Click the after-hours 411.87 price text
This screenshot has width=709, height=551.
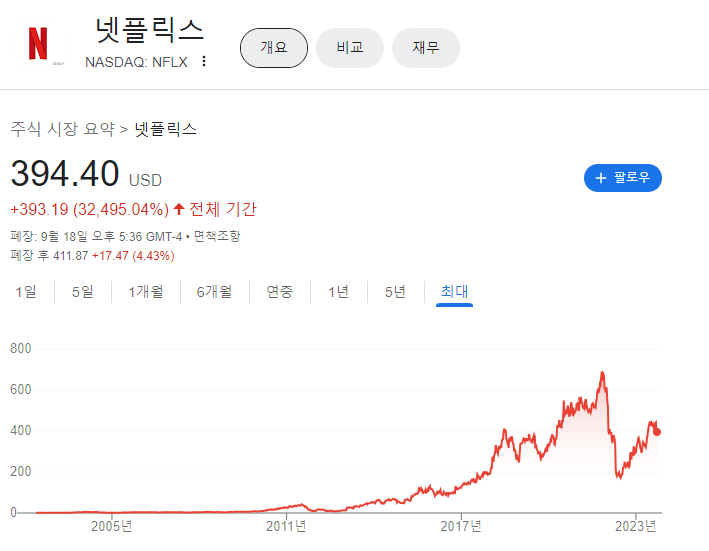click(x=71, y=256)
